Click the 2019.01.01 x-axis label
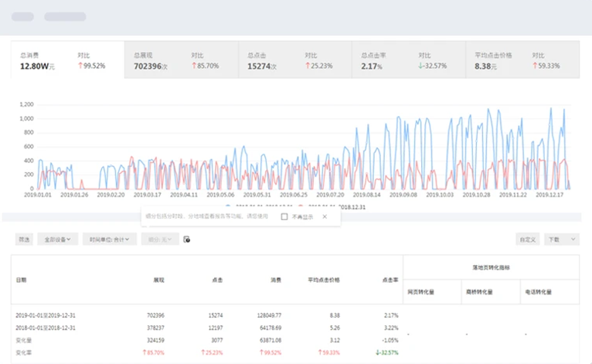Screen dimensions: 592x364 pyautogui.click(x=38, y=195)
